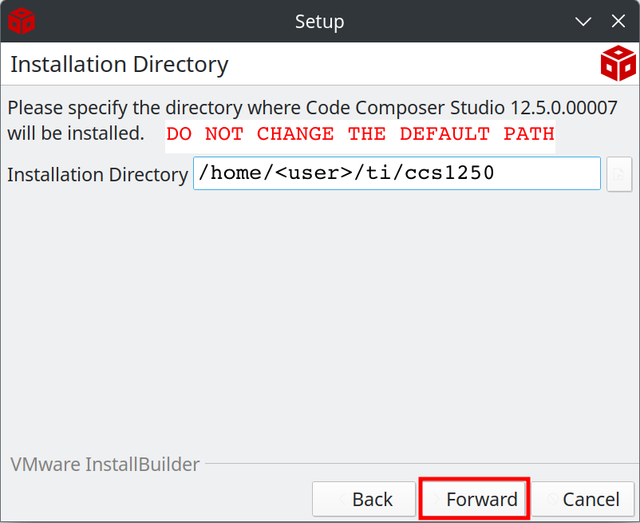Click the "Installation Directory" field label

point(97,175)
